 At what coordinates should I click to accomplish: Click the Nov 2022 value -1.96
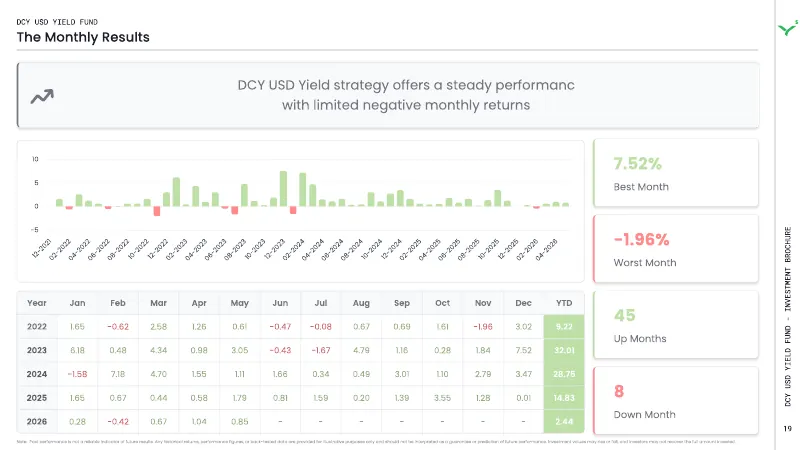coord(483,327)
